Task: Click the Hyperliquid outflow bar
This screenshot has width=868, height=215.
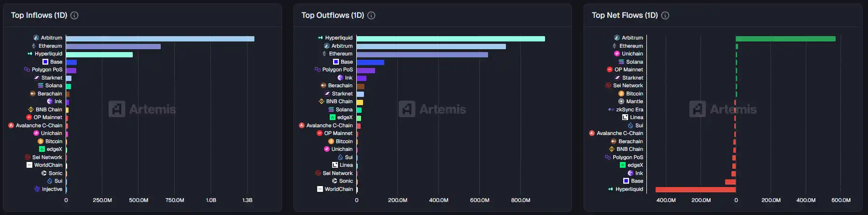Action: (x=450, y=39)
